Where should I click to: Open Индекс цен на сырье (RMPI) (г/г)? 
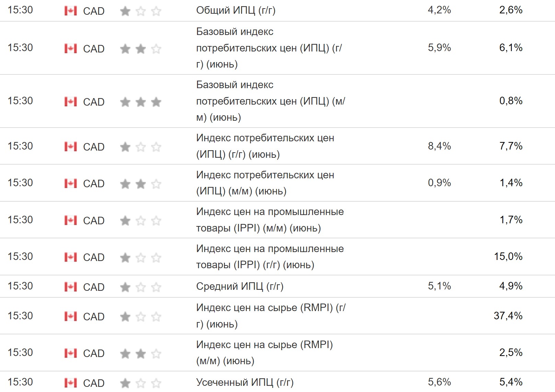[x=271, y=316]
